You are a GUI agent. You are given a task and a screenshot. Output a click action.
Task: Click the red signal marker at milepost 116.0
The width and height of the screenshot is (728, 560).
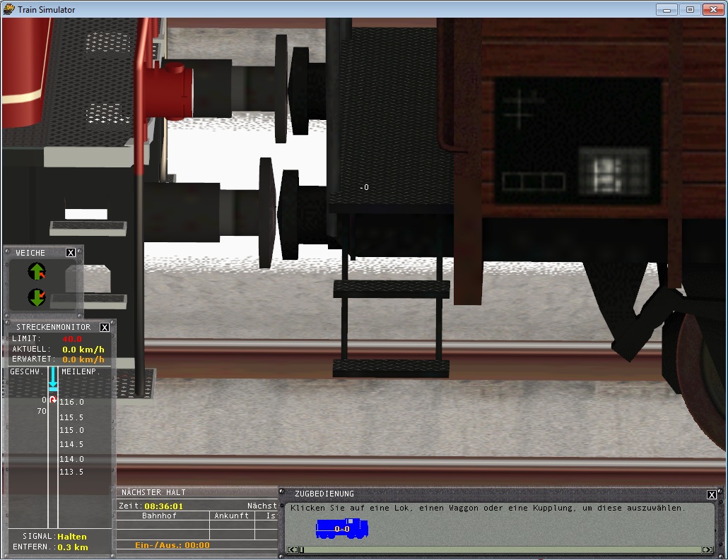[x=52, y=400]
